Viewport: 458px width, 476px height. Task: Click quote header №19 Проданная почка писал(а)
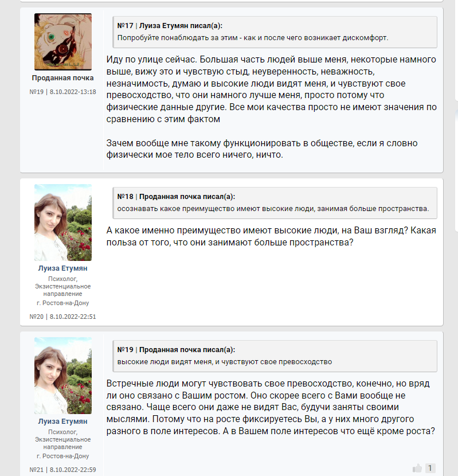coord(176,350)
